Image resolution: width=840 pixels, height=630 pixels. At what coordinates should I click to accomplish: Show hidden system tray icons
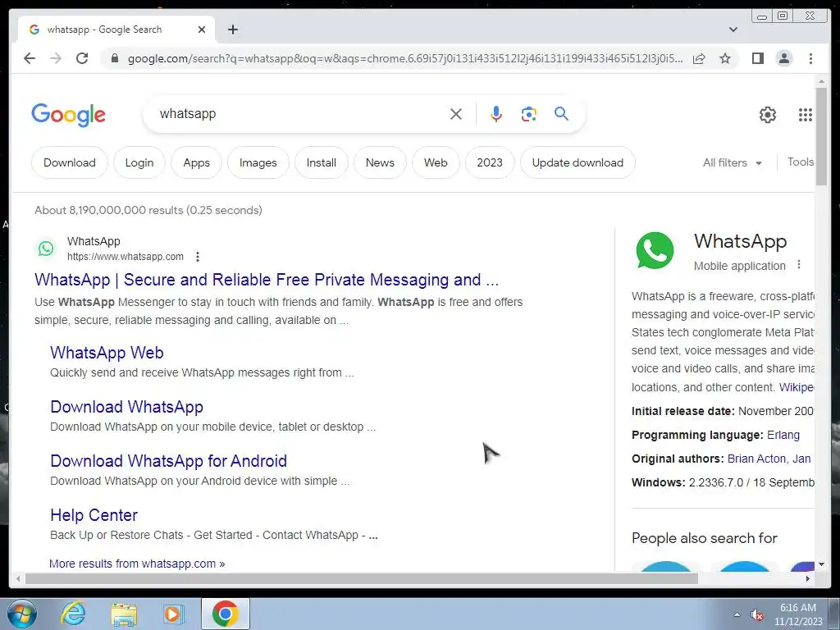click(737, 615)
